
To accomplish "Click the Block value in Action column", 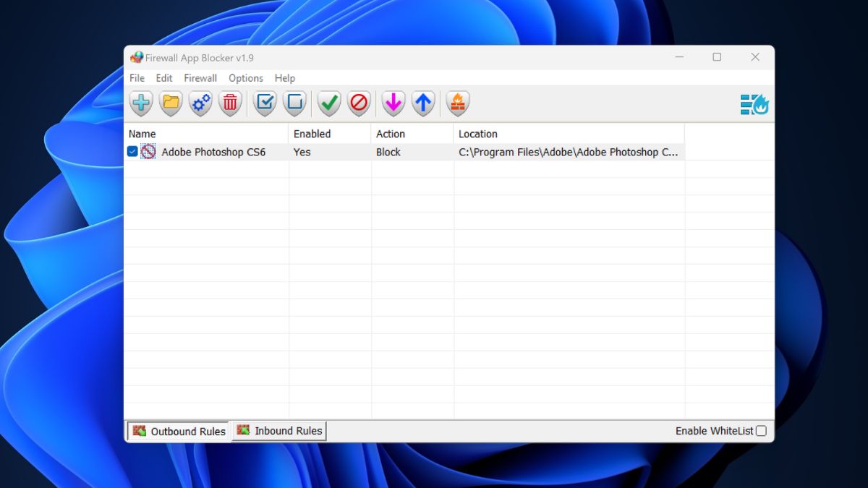I will click(x=388, y=153).
